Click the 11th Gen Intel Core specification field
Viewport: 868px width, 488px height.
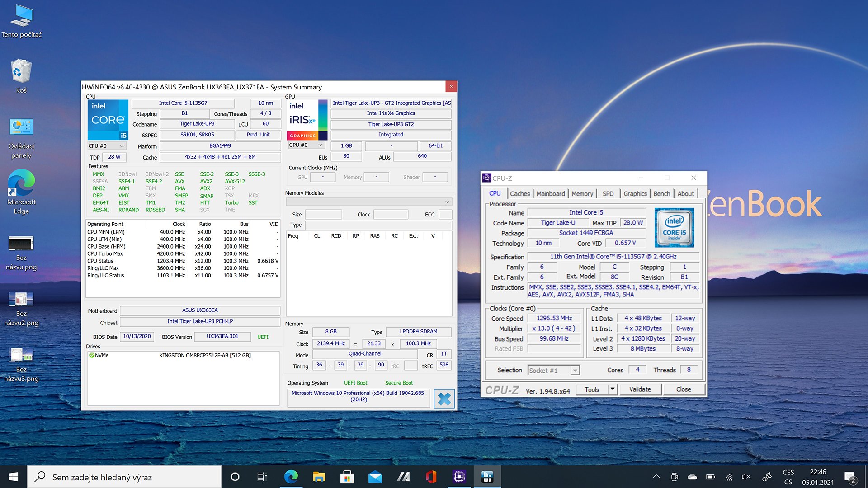[x=613, y=256]
